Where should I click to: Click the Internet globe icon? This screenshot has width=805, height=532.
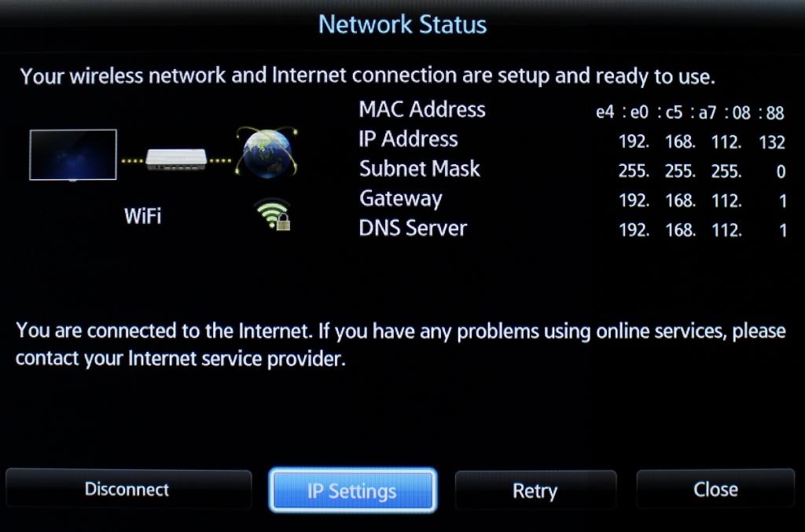266,153
